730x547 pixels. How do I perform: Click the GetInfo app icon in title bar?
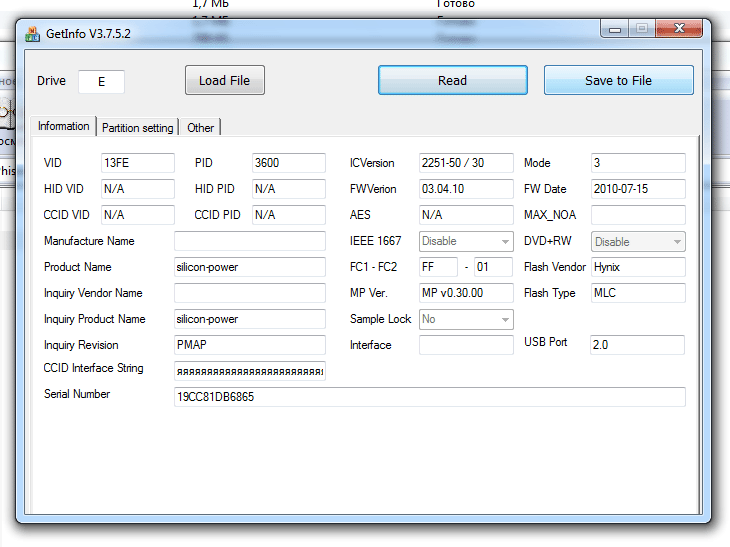(32, 34)
